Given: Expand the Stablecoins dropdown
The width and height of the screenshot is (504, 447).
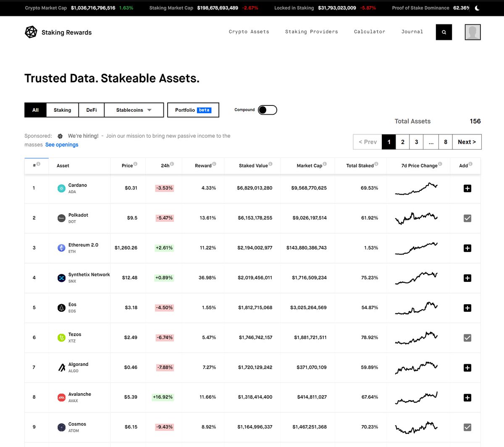Looking at the screenshot, I should pyautogui.click(x=134, y=110).
